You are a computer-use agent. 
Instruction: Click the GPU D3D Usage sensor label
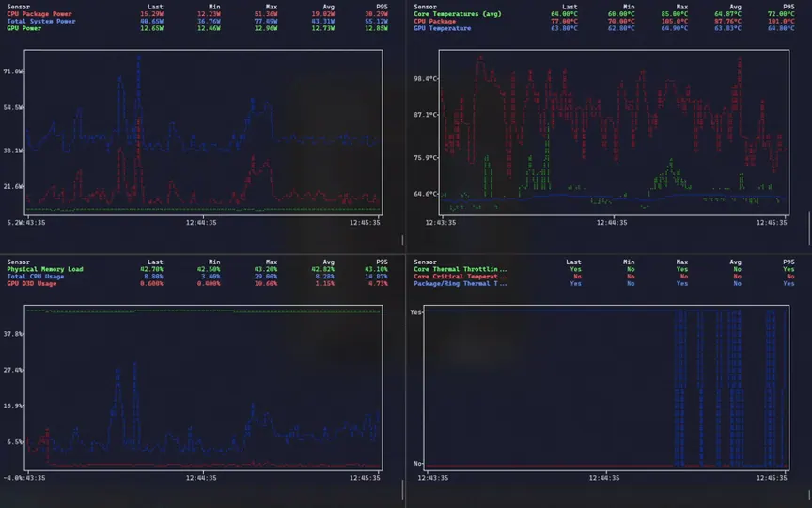point(32,283)
